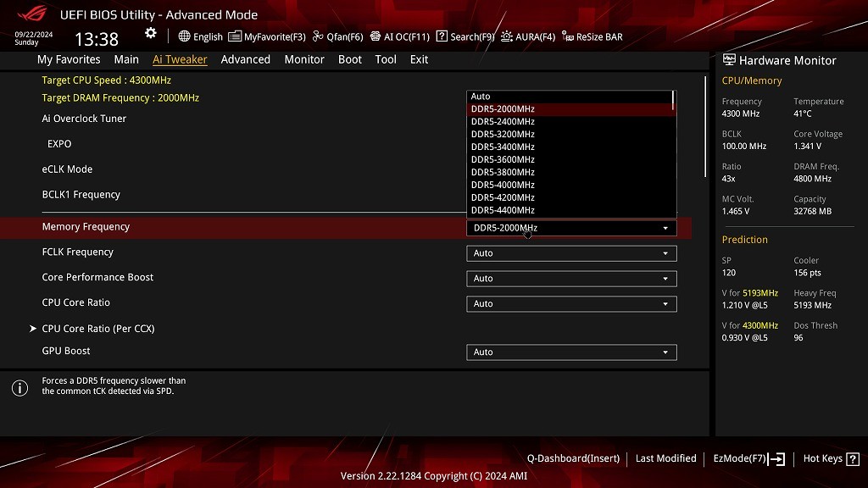
Task: Click Capacity 32768 MB value
Action: tap(812, 211)
